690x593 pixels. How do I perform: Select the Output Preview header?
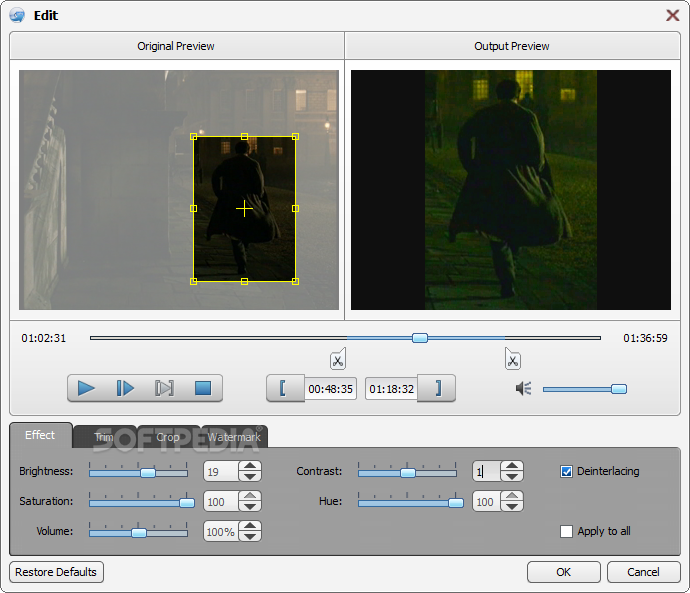point(512,46)
